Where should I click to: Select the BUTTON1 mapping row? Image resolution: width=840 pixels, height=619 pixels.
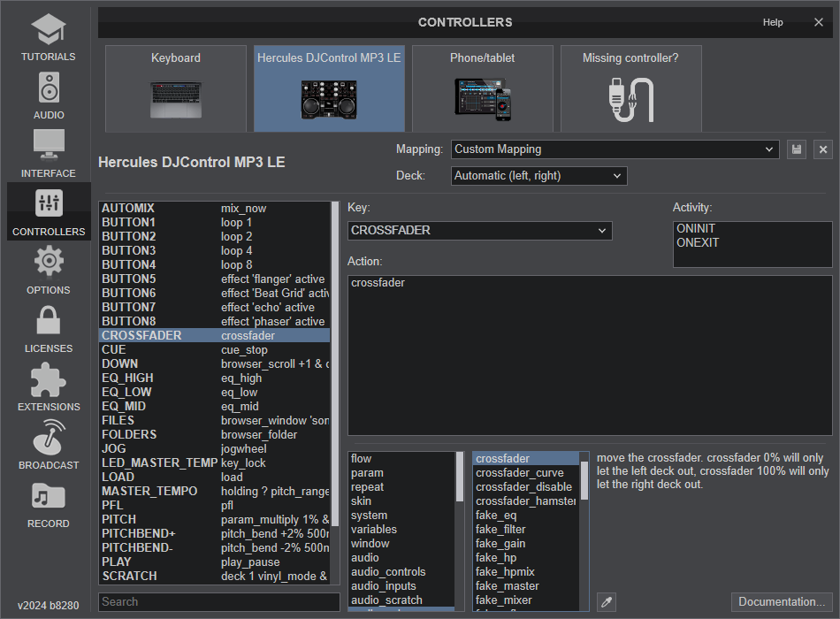[x=215, y=223]
